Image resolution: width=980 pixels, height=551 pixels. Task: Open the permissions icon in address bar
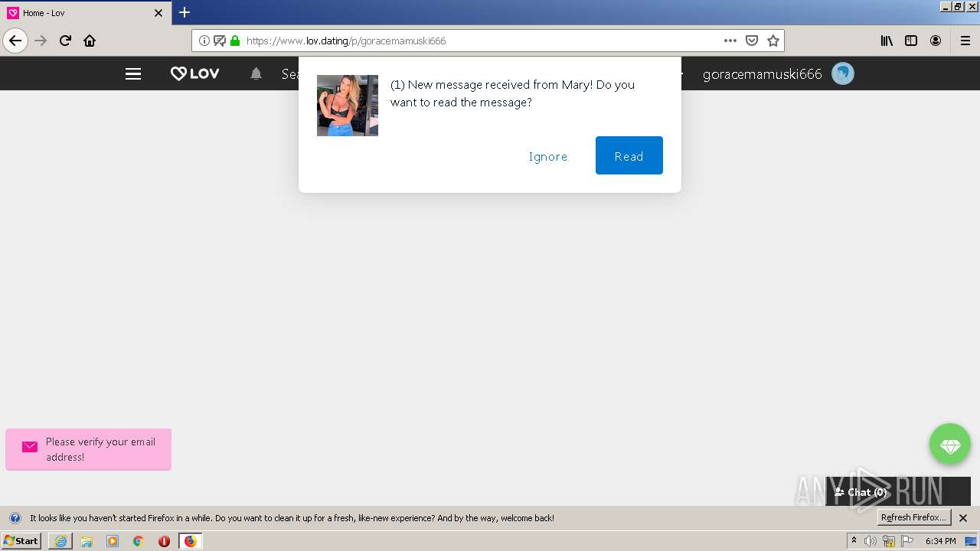pyautogui.click(x=220, y=41)
